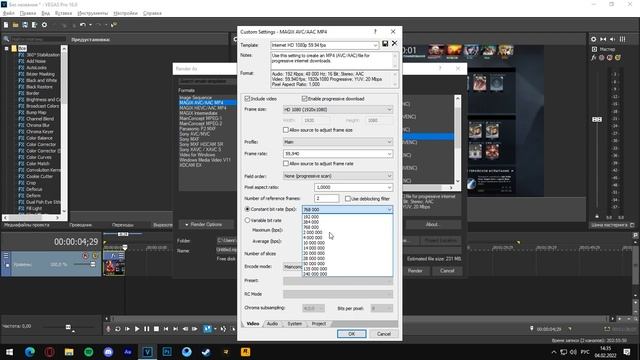
Task: Click Play from start in the transport bar
Action: [127, 329]
